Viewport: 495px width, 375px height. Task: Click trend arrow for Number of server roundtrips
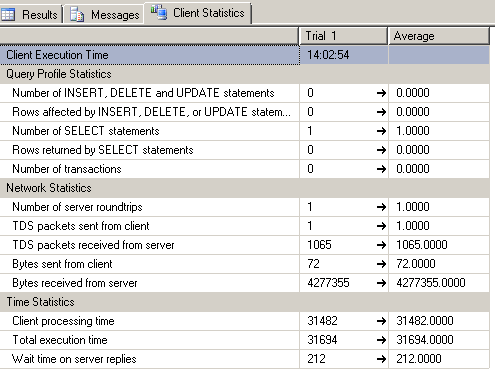(381, 207)
